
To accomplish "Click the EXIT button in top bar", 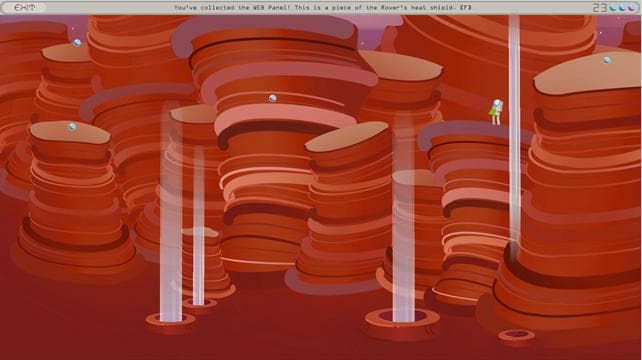I will click(24, 7).
